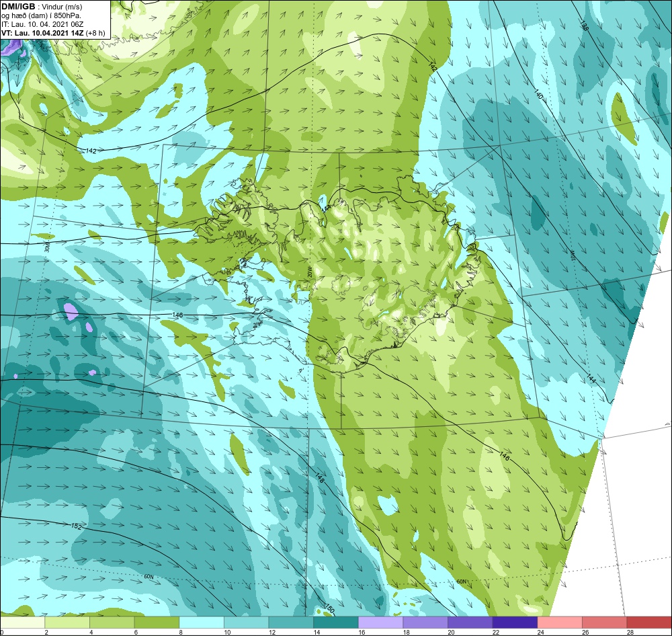Click the 'VT: Lau. 10.04.2021 14Z (+8 h)' line
The width and height of the screenshot is (672, 636).
53,33
